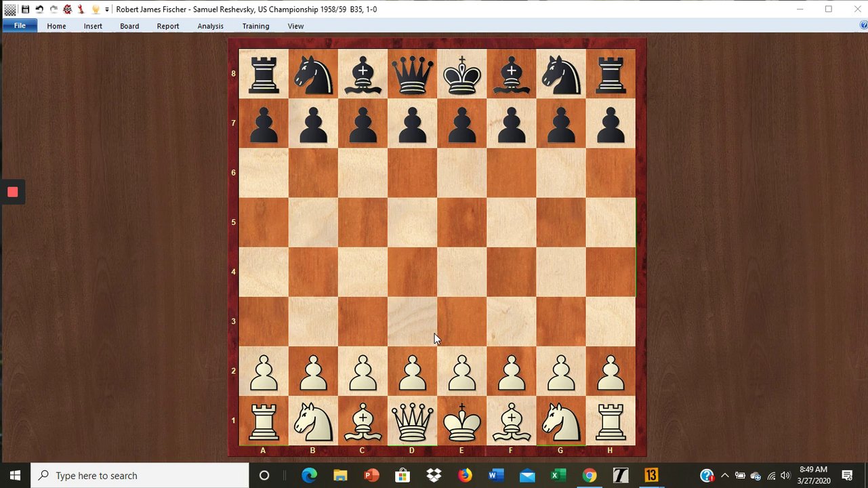868x488 pixels.
Task: Click the red engine icon in the quick toolbar
Action: tap(67, 9)
